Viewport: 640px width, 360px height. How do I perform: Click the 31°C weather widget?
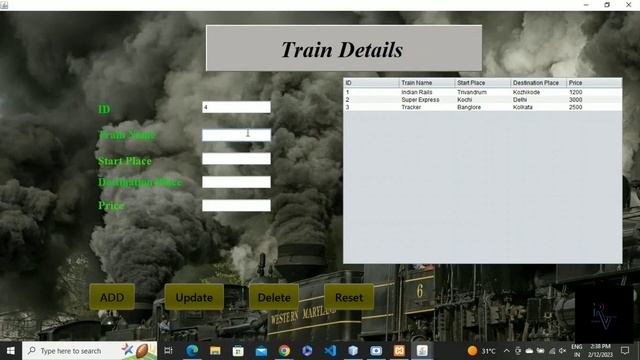(x=482, y=351)
